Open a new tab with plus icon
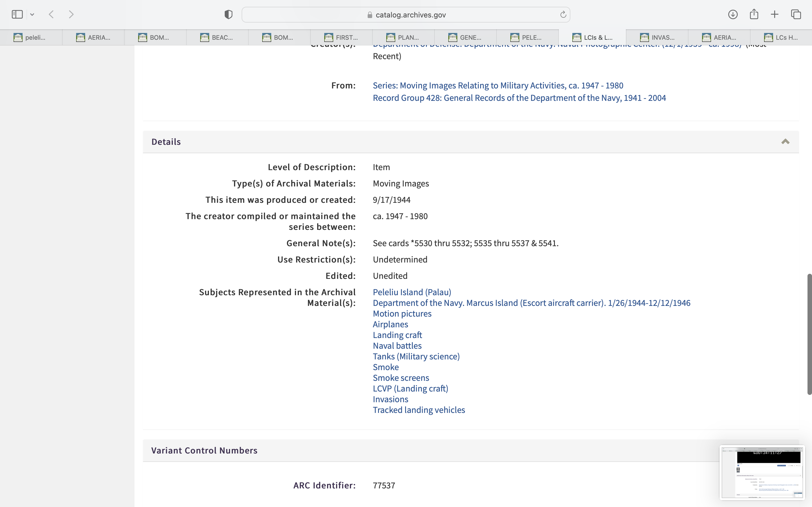Viewport: 812px width, 507px height. click(x=775, y=14)
